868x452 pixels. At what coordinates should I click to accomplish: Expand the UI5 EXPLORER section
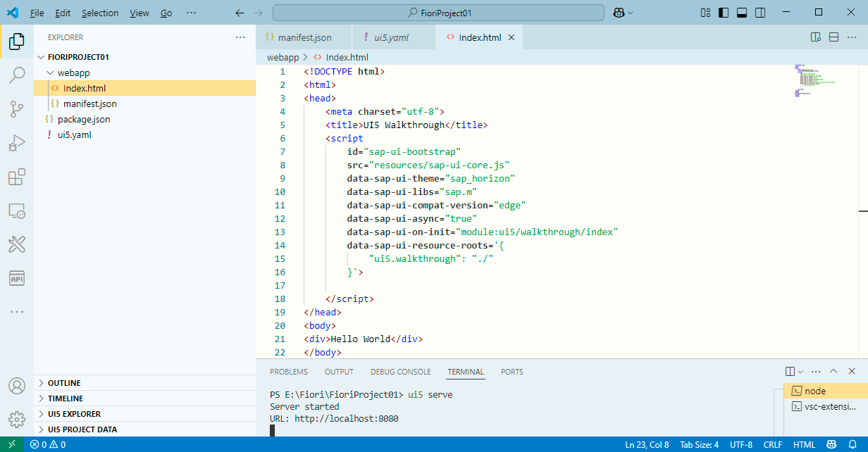click(x=145, y=414)
